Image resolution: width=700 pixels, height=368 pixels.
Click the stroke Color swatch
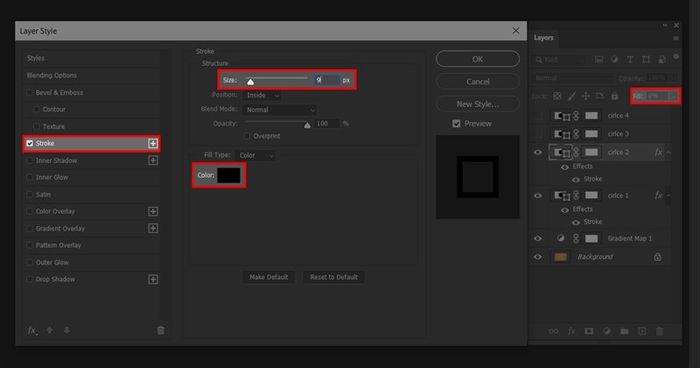pyautogui.click(x=229, y=175)
